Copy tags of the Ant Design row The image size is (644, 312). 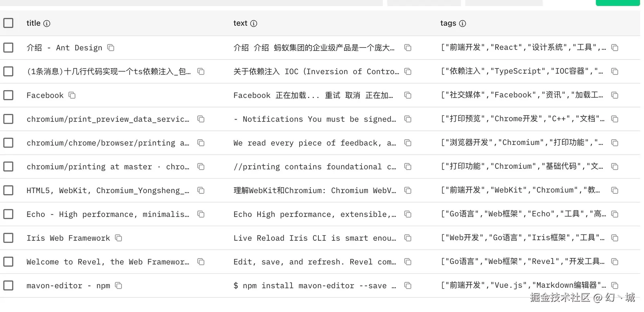tap(615, 48)
